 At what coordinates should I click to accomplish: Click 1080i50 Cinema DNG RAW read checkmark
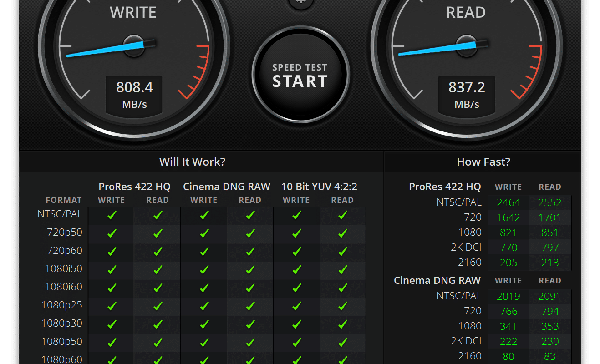pos(250,270)
